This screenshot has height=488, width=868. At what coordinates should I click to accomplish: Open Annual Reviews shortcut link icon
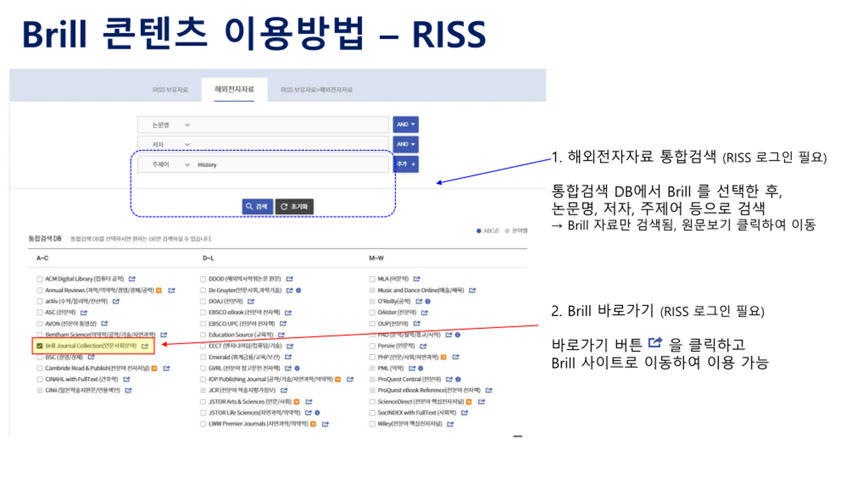click(172, 290)
